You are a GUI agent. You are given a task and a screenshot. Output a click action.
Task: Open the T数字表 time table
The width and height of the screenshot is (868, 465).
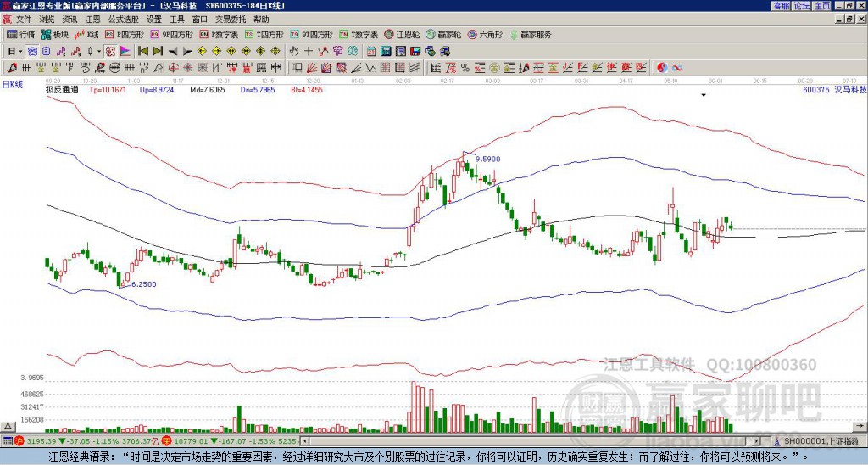tap(359, 34)
